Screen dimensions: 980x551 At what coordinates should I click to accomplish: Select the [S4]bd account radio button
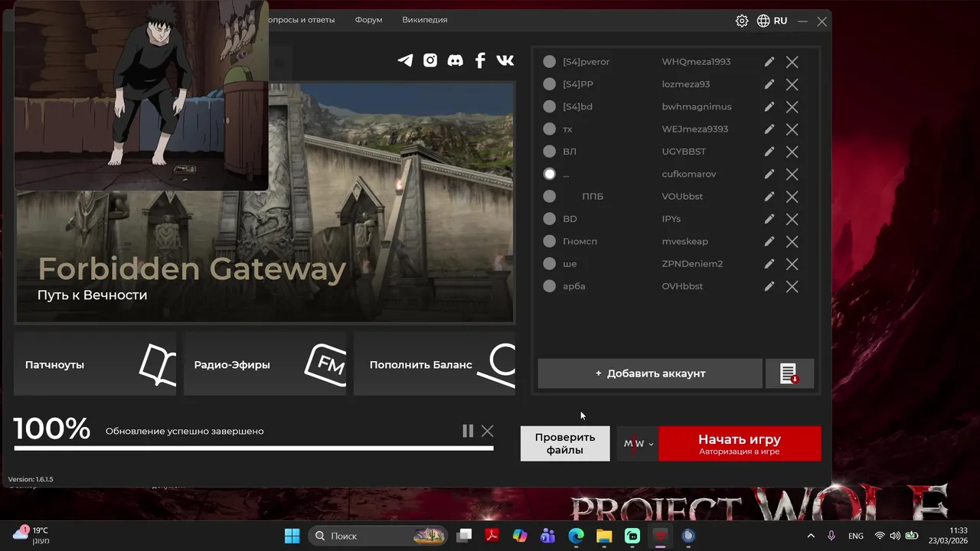pos(549,106)
